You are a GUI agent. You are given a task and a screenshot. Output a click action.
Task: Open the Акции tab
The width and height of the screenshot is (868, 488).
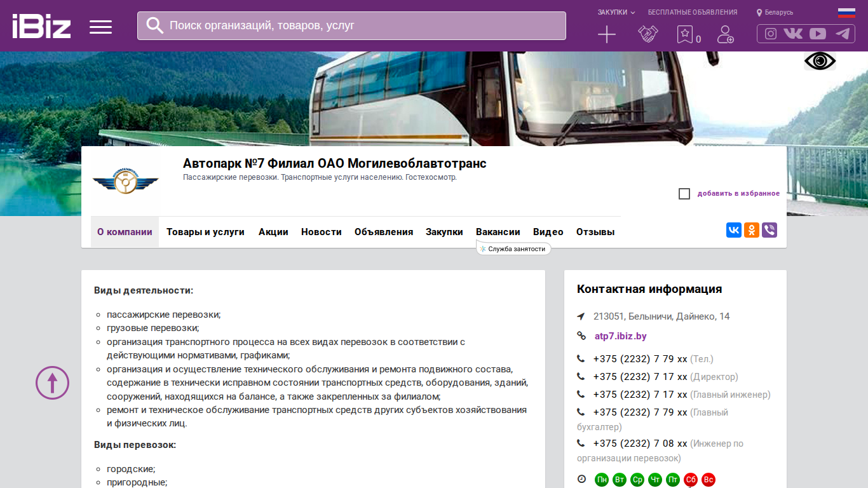(x=273, y=232)
